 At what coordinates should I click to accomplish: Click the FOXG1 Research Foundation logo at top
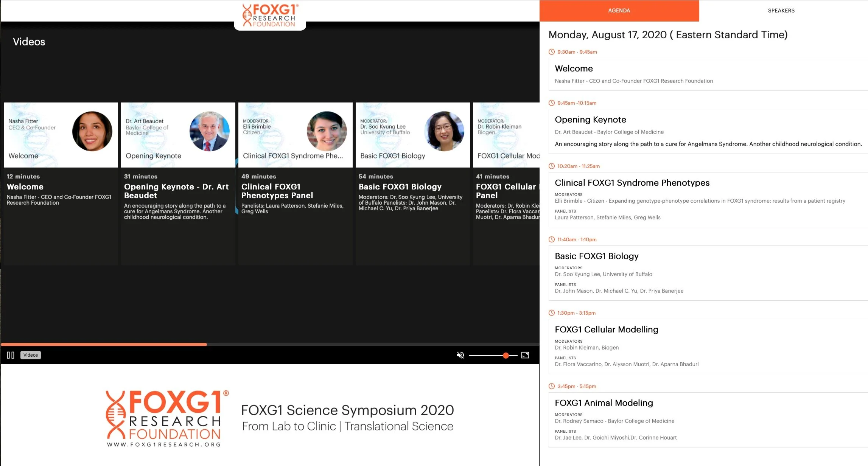coord(270,15)
